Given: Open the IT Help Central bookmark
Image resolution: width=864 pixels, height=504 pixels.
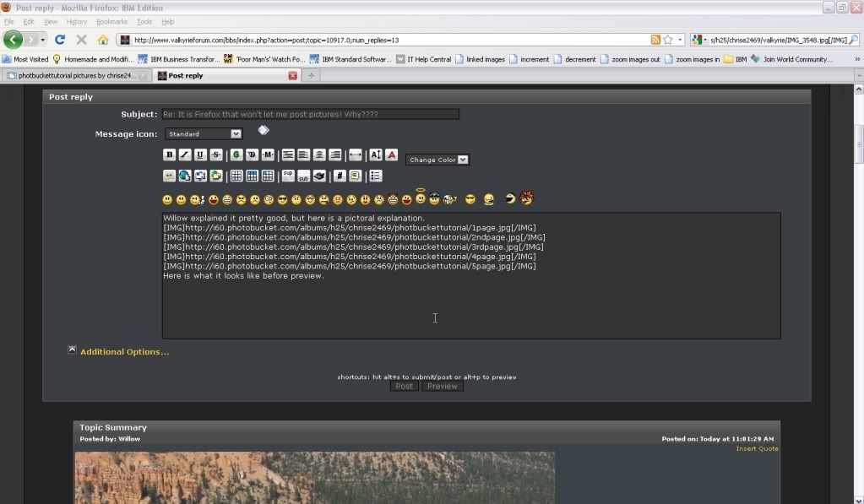Looking at the screenshot, I should 424,59.
